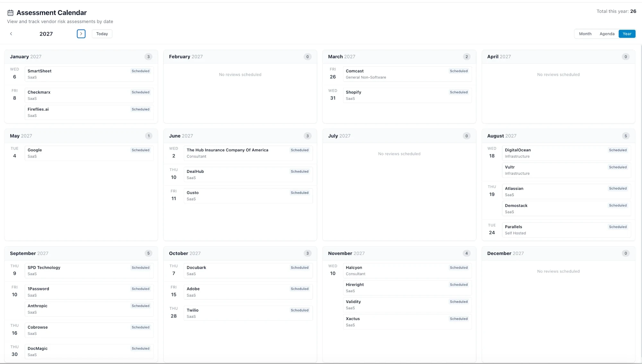This screenshot has height=364, width=642.
Task: Click the Scheduled status on SmartSheet
Action: pos(141,71)
